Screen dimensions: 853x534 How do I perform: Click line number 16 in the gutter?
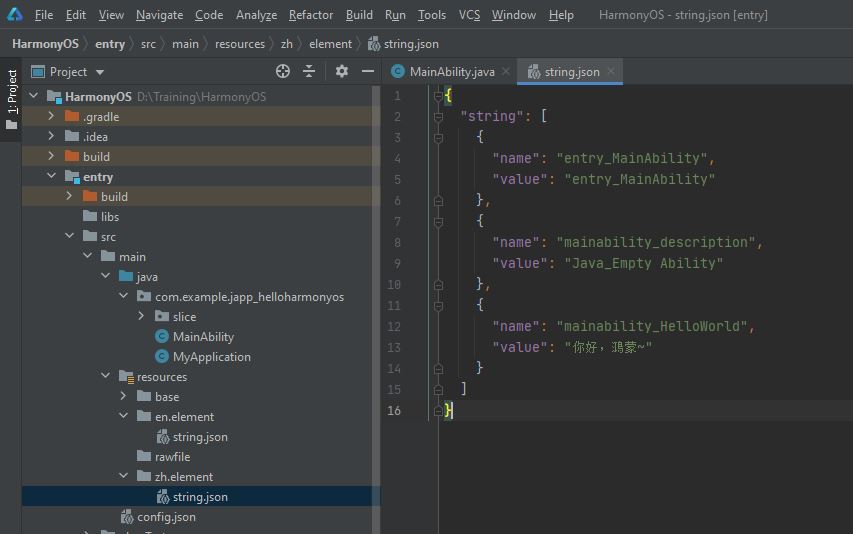pos(394,411)
